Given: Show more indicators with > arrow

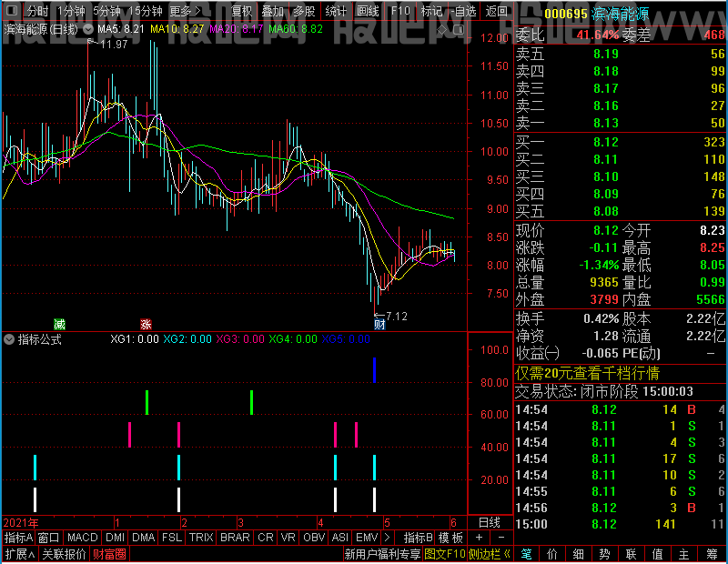Looking at the screenshot, I should tap(388, 538).
